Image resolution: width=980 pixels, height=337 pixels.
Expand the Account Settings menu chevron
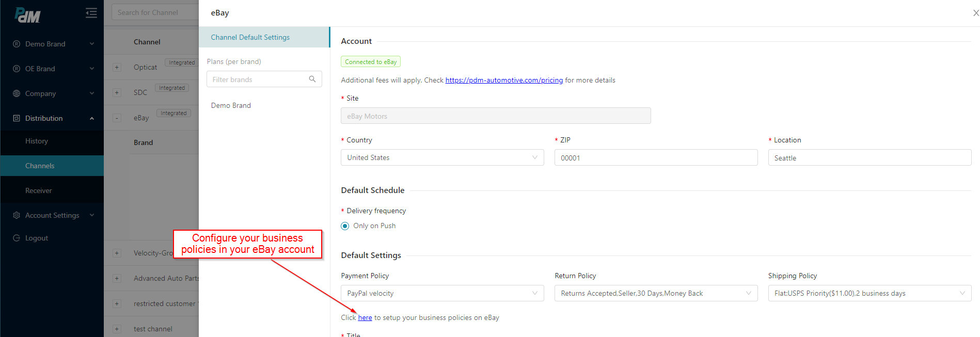tap(92, 215)
